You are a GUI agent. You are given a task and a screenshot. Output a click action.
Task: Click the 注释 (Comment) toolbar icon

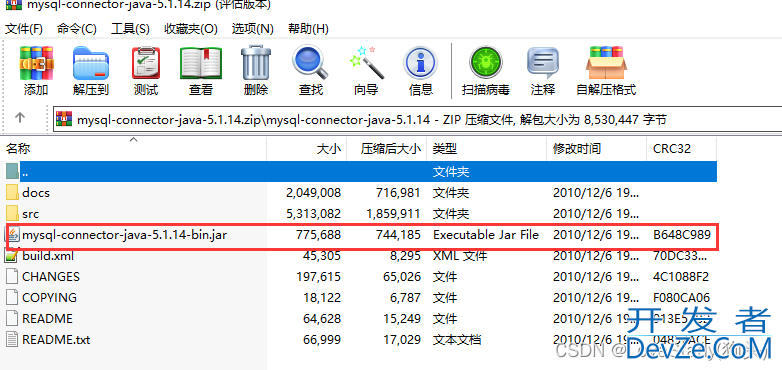543,63
